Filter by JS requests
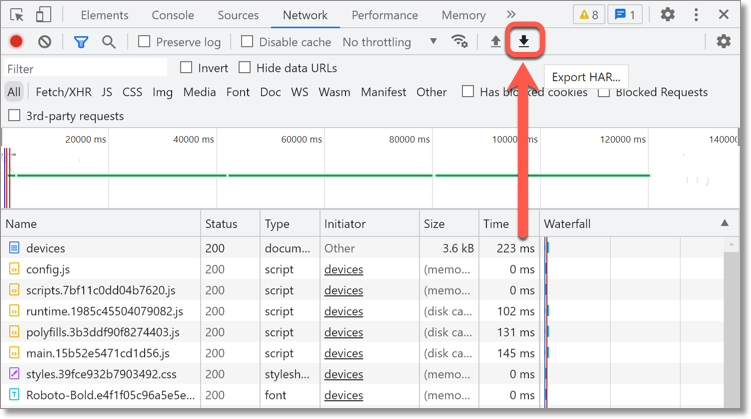The width and height of the screenshot is (751, 419). coord(107,92)
